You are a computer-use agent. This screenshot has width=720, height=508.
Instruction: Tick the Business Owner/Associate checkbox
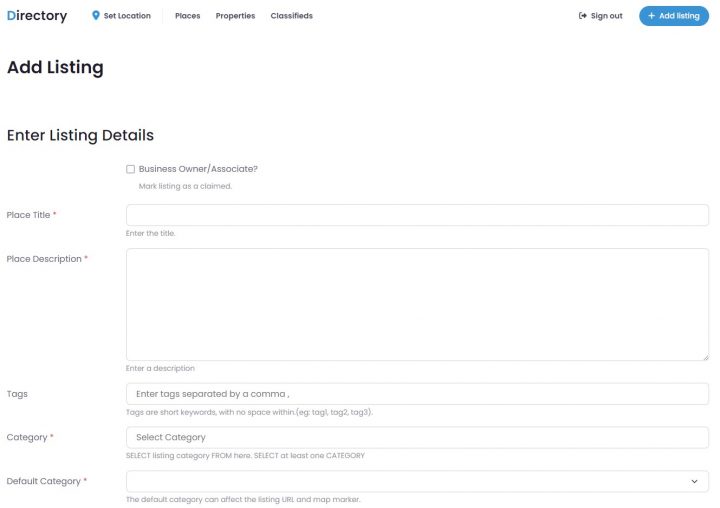coord(130,169)
